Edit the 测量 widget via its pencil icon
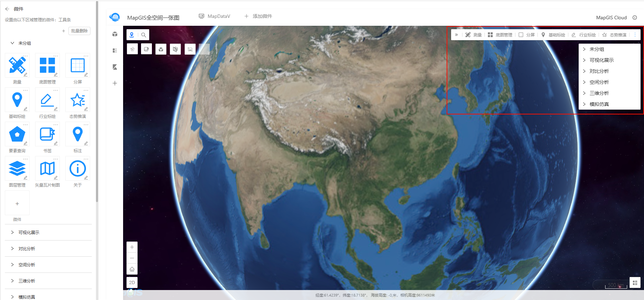Screen dimensions: 644x300 (25, 75)
